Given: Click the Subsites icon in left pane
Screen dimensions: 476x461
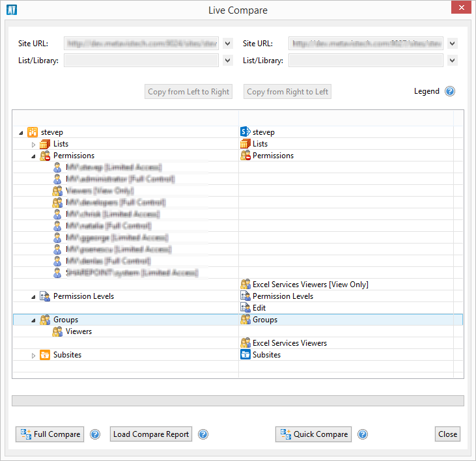Looking at the screenshot, I should point(45,355).
